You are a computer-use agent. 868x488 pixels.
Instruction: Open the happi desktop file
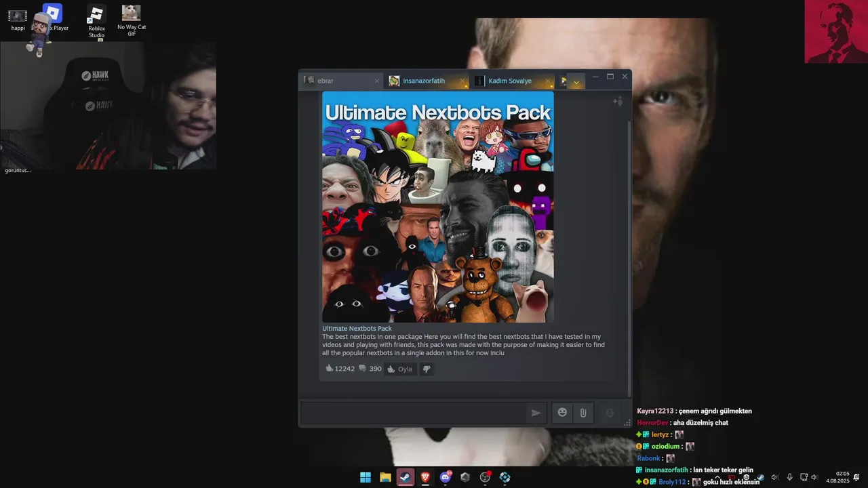coord(18,20)
